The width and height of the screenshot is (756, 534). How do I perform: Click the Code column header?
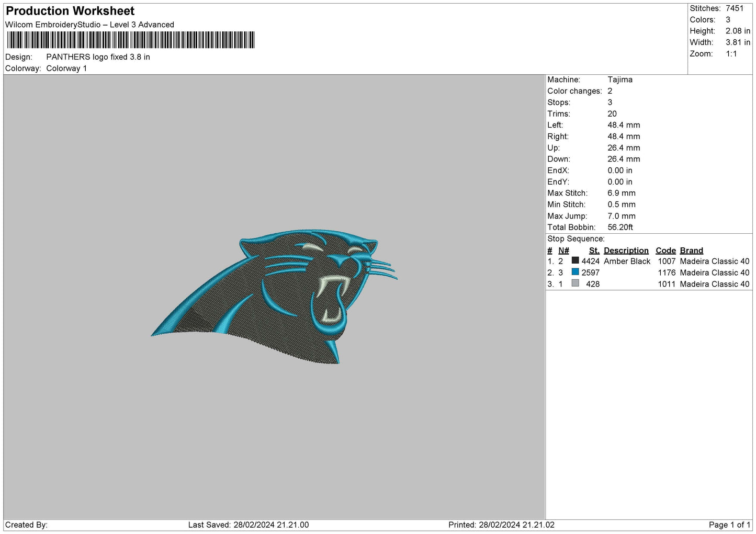[665, 251]
